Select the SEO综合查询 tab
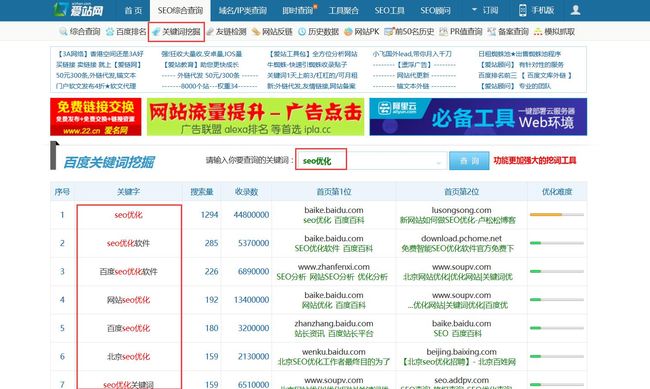Screen dimensions: 650x389 click(180, 10)
